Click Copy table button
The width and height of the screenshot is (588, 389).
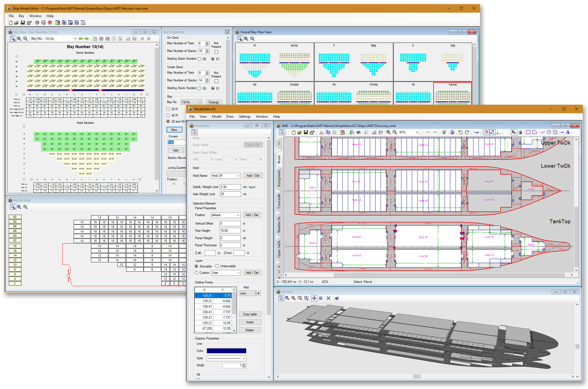click(x=250, y=314)
